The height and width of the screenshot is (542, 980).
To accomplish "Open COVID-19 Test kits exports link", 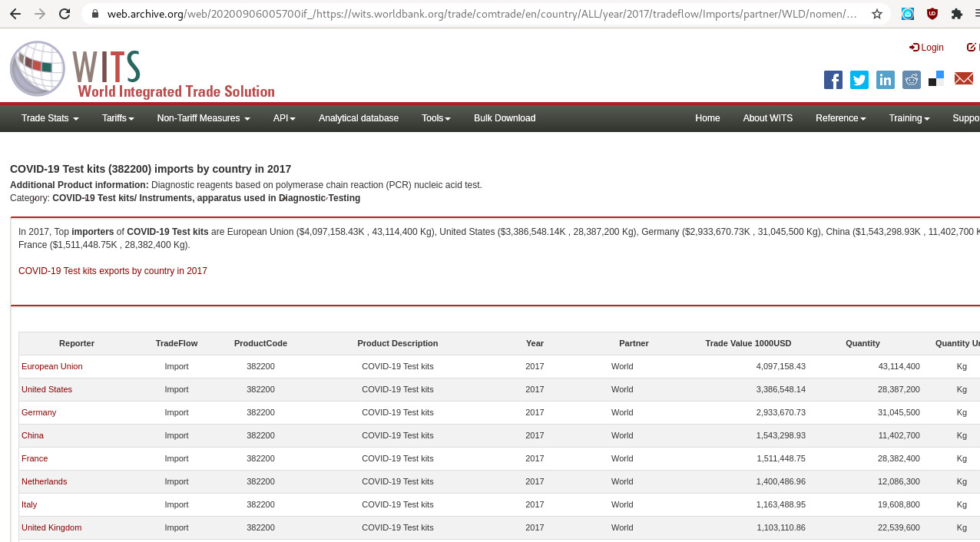I will (x=113, y=271).
